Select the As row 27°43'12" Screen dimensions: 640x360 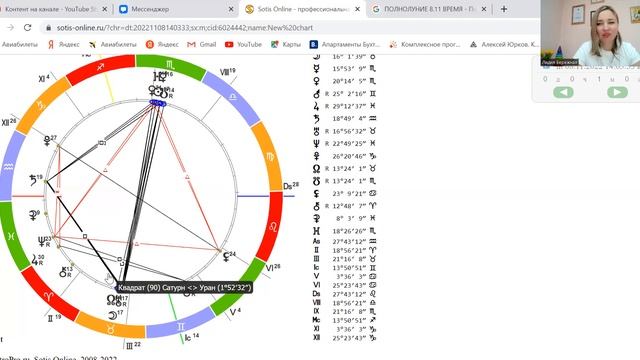[x=344, y=241]
